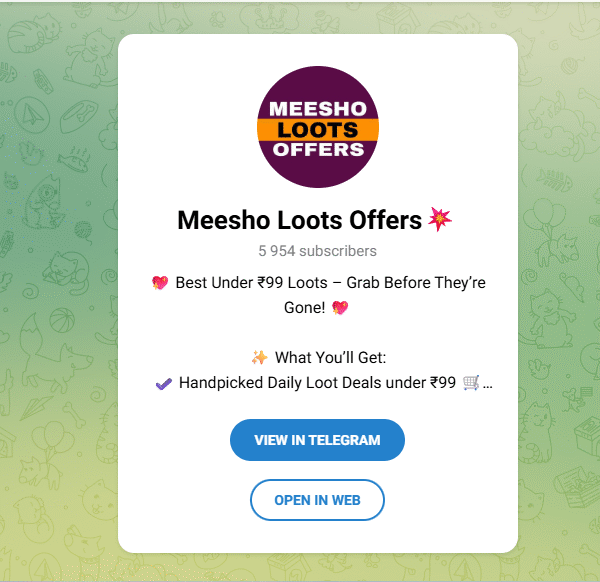Click the heart emoji before "Best Under"

[x=160, y=284]
